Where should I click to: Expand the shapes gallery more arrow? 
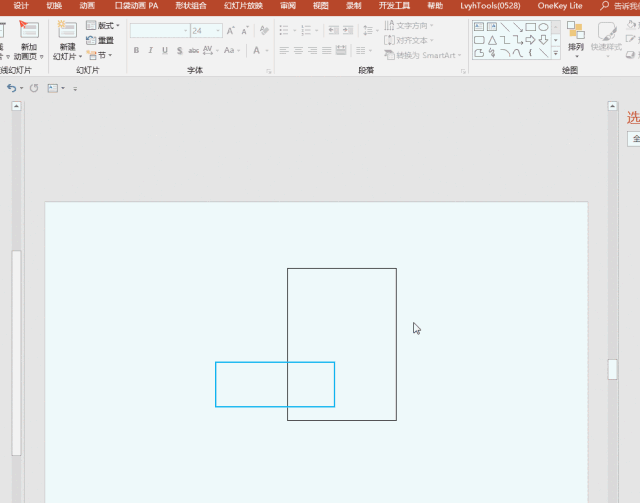pos(555,53)
